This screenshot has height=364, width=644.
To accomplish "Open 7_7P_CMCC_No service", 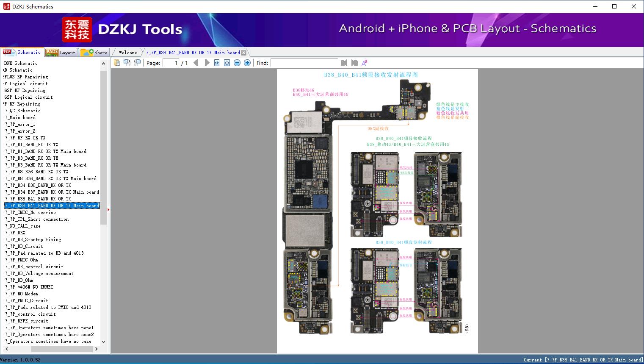I will tap(30, 212).
